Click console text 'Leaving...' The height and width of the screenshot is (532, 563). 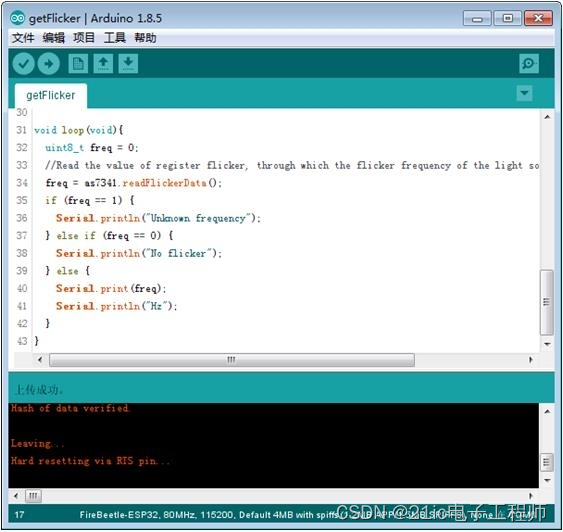38,444
